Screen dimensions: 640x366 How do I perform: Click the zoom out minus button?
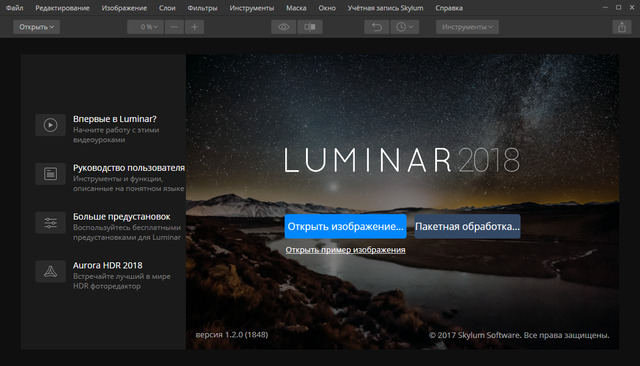174,27
